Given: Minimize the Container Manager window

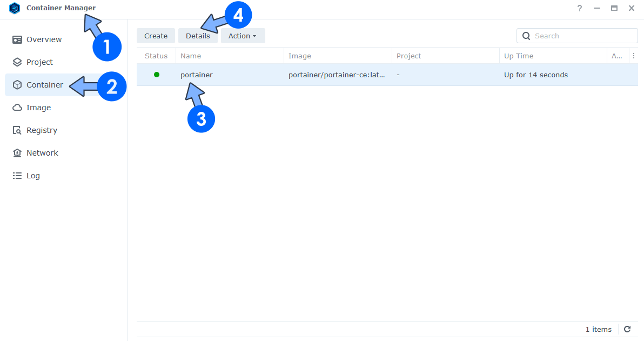Looking at the screenshot, I should pos(597,8).
